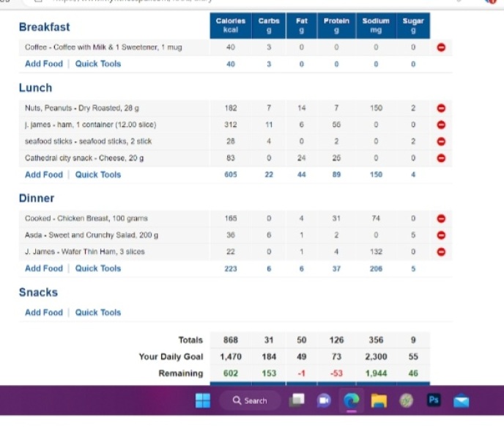Viewport: 504px width, 440px height.
Task: Open Quick Tools for Dinner
Action: coord(98,268)
